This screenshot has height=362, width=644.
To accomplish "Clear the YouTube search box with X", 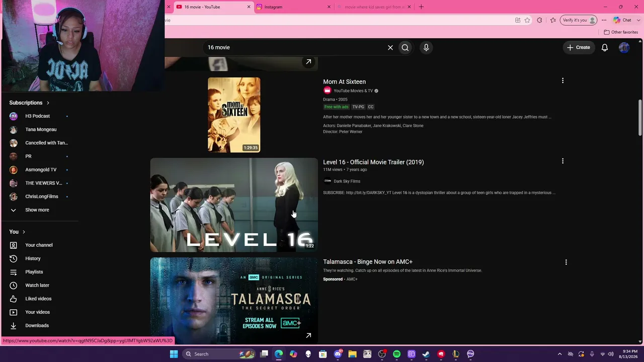I will 390,47.
